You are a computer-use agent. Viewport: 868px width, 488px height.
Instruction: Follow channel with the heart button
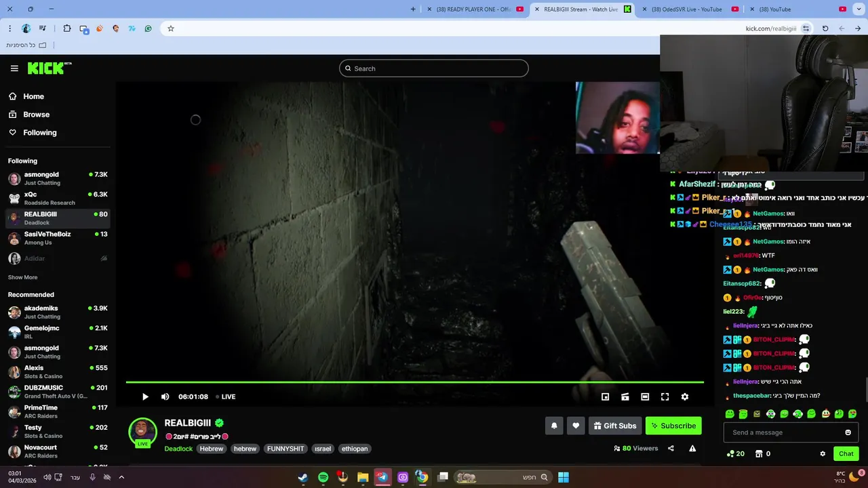click(576, 426)
